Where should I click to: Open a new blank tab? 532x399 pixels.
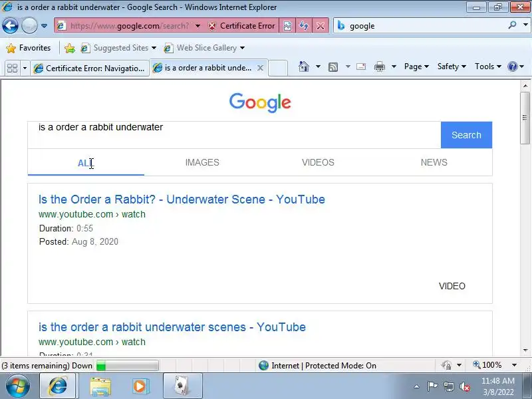[x=278, y=68]
